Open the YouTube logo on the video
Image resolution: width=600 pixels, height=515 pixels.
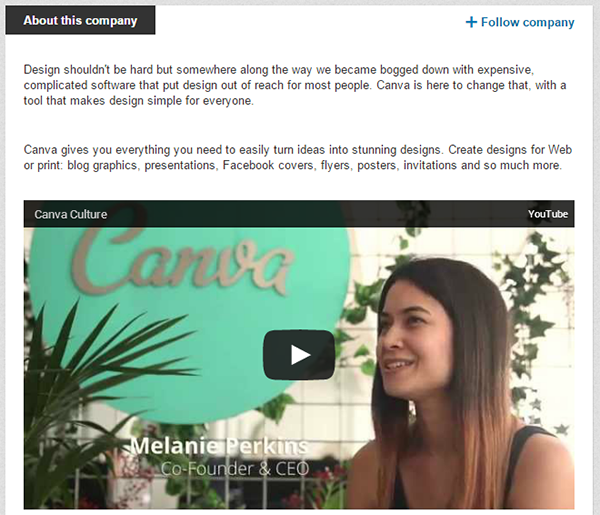tap(548, 214)
